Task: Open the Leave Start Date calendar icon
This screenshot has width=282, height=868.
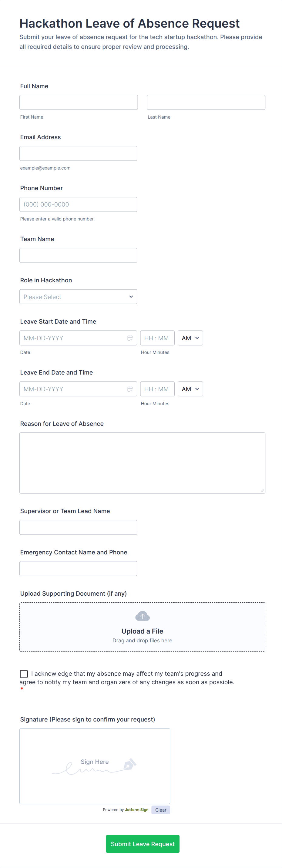Action: point(130,338)
